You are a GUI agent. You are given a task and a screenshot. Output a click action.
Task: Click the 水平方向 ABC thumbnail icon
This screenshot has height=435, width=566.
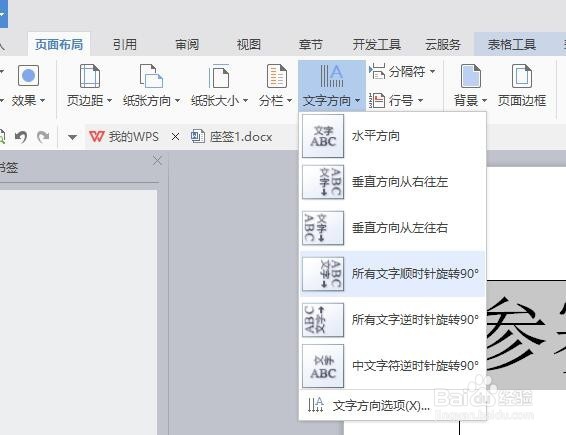tap(323, 136)
